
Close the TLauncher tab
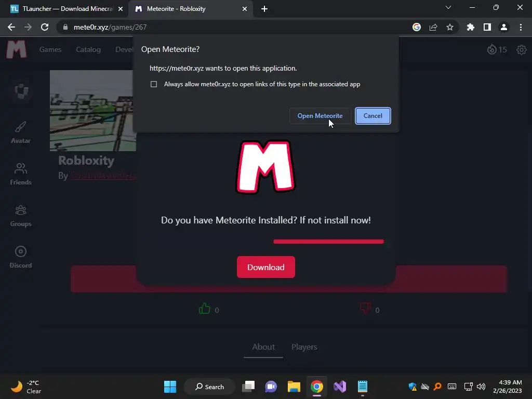pyautogui.click(x=121, y=9)
